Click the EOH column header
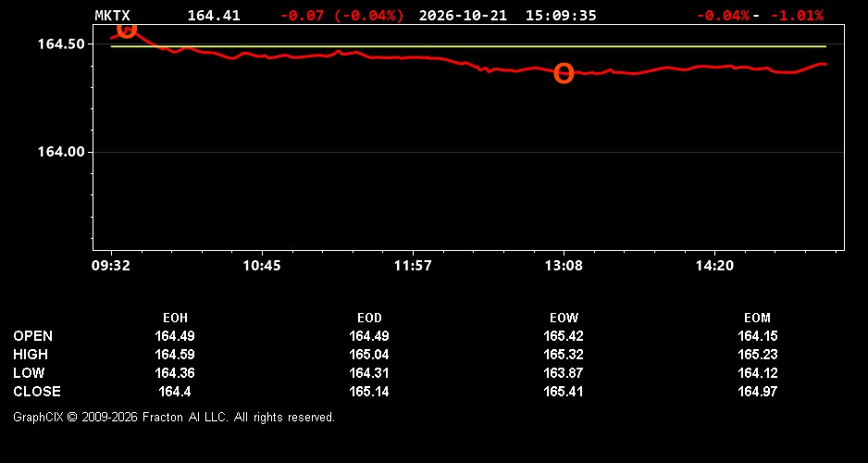The width and height of the screenshot is (868, 463). (x=175, y=318)
